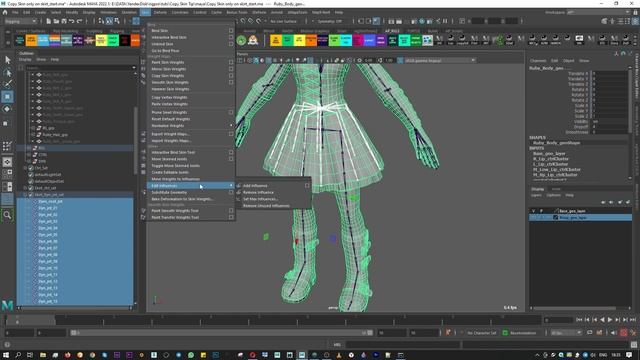This screenshot has width=640, height=360.
Task: Open Windows taskbar search icon
Action: coord(18,355)
